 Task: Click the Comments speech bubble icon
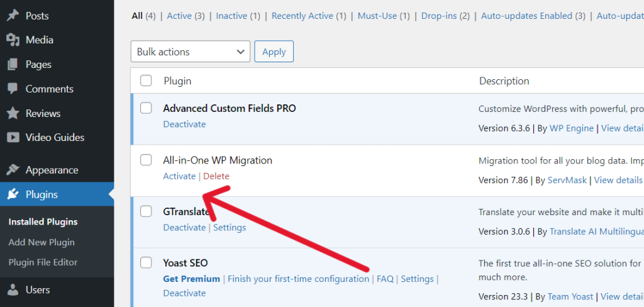tap(13, 89)
